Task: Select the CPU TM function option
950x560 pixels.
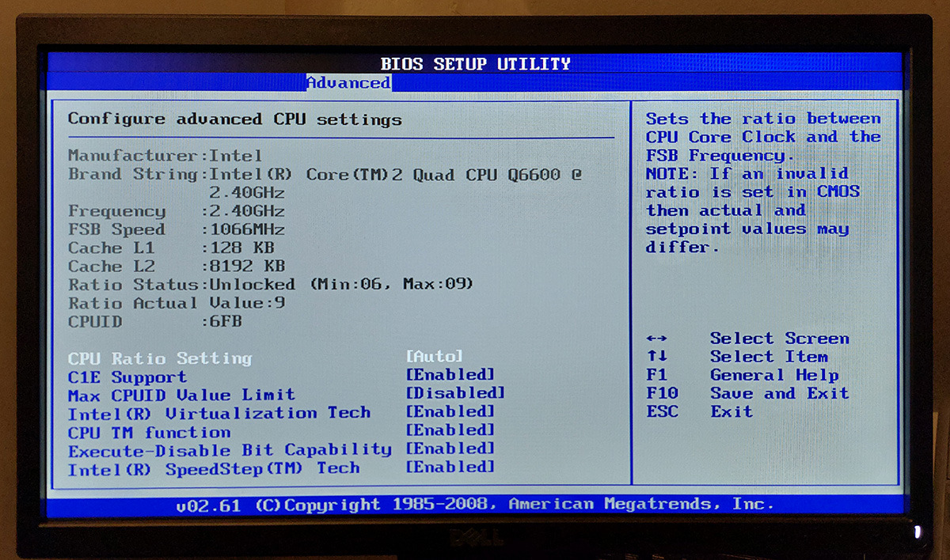Action: [150, 433]
